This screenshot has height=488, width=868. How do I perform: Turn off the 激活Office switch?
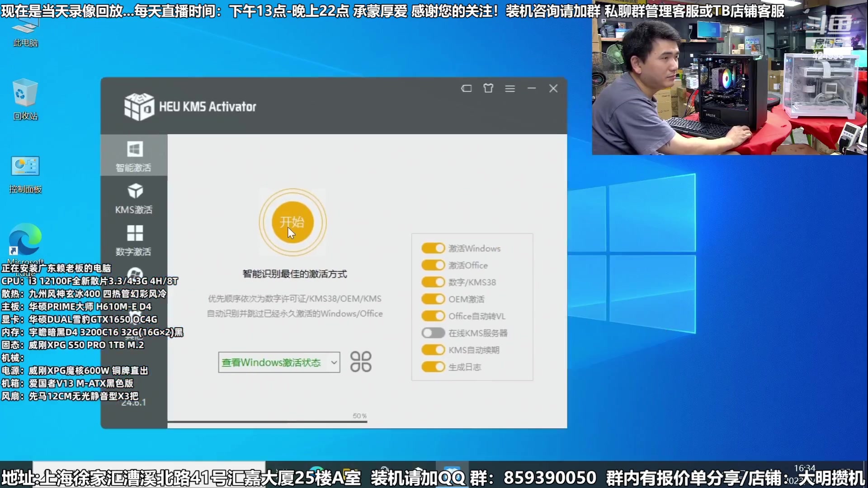click(x=433, y=265)
